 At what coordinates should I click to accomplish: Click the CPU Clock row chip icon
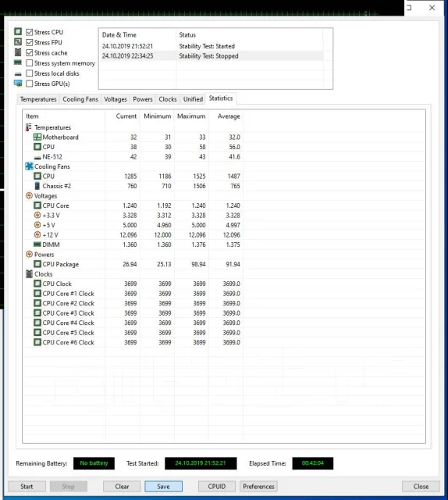tap(37, 284)
